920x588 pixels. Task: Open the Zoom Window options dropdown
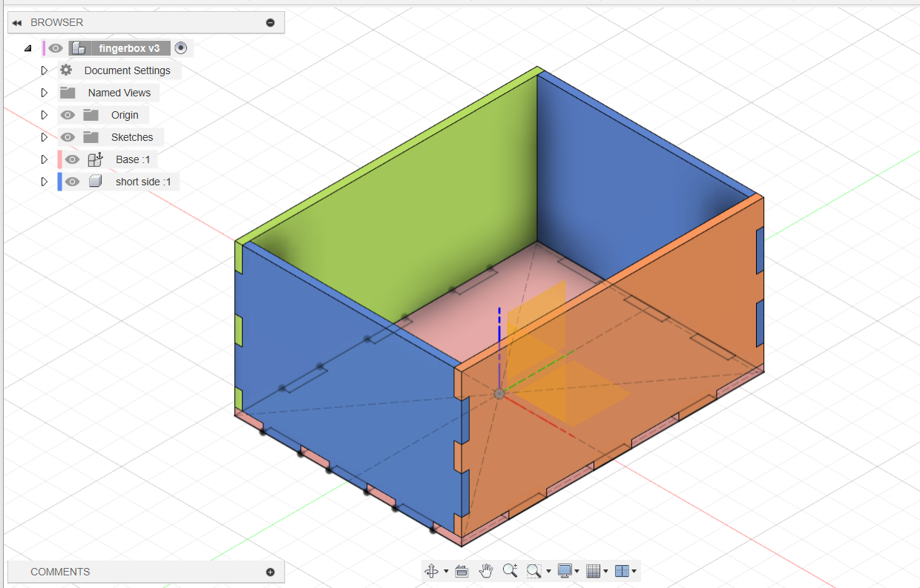[548, 571]
